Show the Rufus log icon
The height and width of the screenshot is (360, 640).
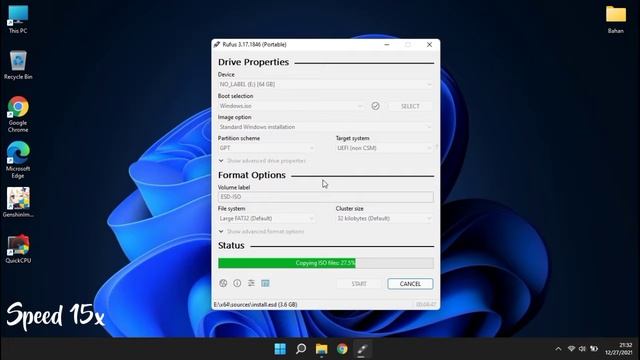point(265,283)
